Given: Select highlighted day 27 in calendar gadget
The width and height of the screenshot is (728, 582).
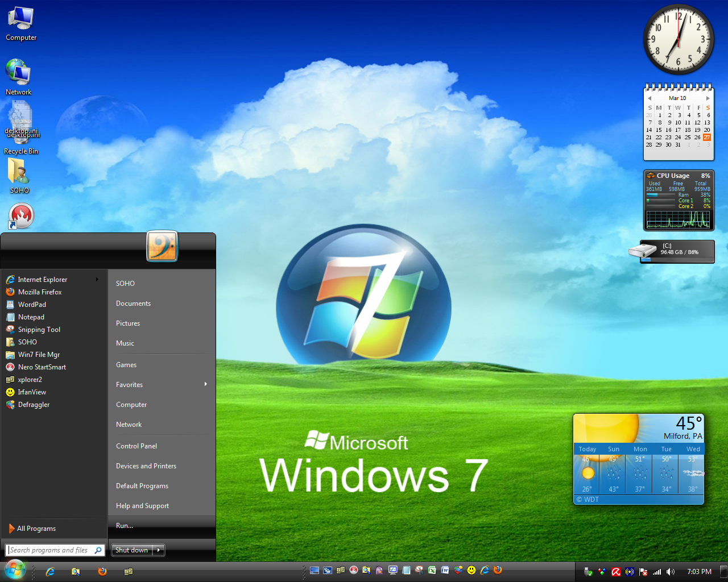Looking at the screenshot, I should pos(707,137).
